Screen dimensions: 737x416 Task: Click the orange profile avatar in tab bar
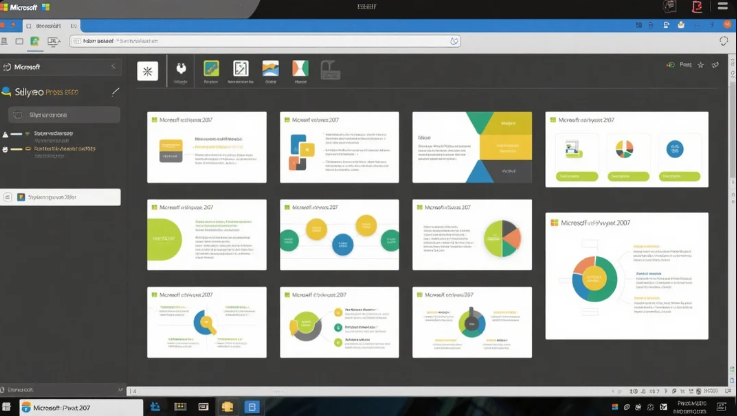point(727,25)
